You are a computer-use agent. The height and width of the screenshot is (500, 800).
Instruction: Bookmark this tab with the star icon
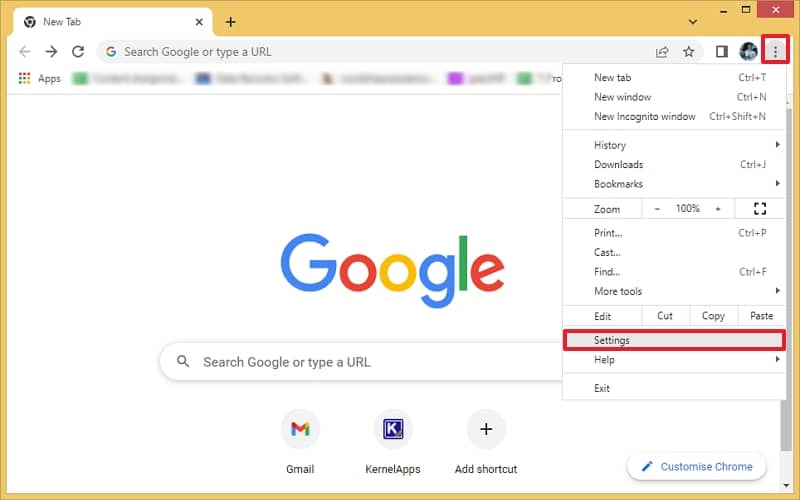[689, 52]
